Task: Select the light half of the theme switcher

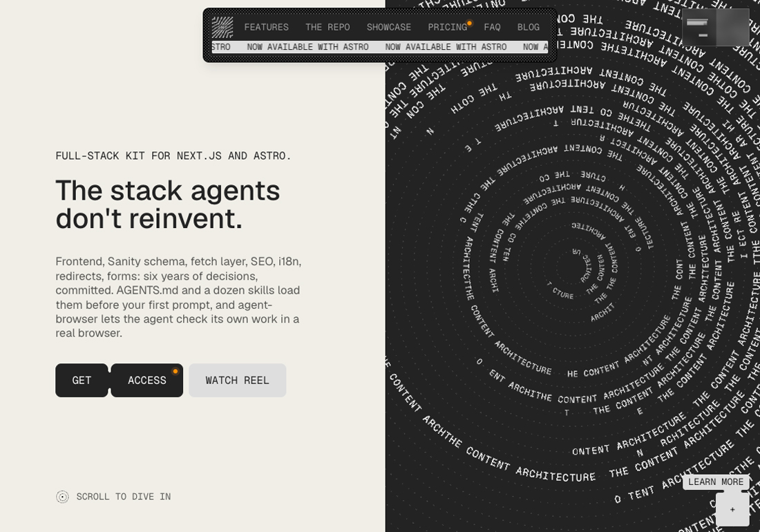Action: click(x=733, y=28)
